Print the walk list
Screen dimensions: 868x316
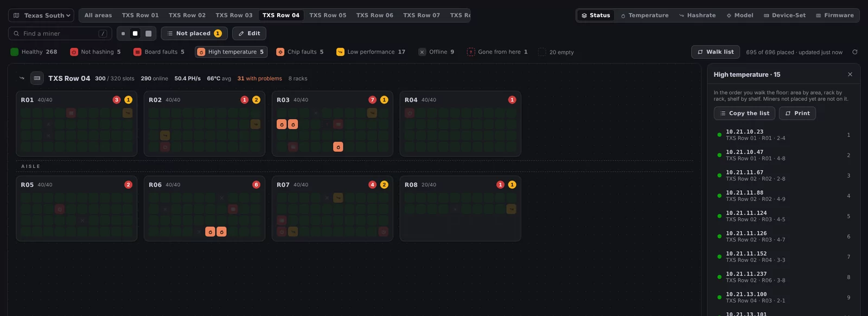(797, 113)
